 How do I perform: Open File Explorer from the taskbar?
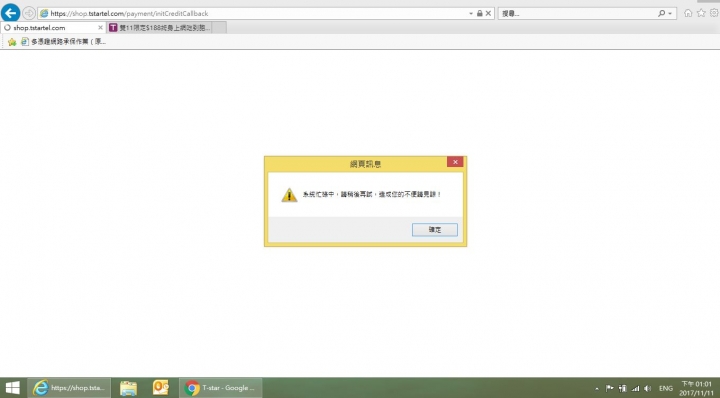coord(129,388)
